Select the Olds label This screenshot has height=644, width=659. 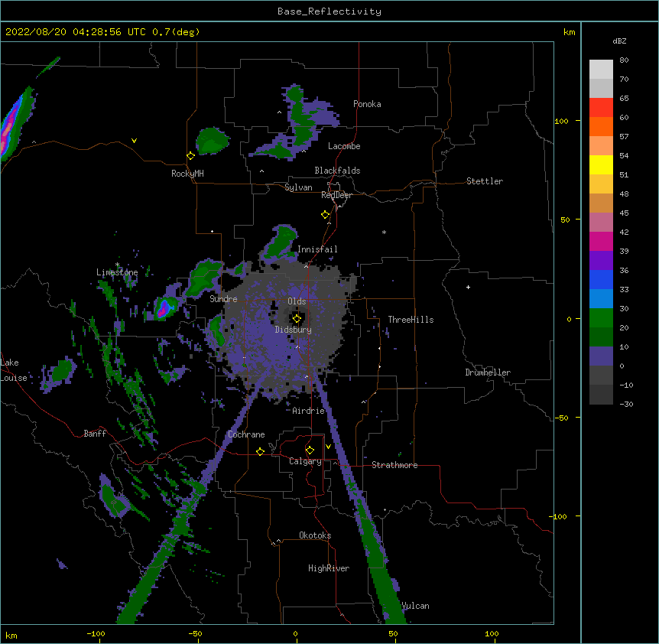coord(297,301)
